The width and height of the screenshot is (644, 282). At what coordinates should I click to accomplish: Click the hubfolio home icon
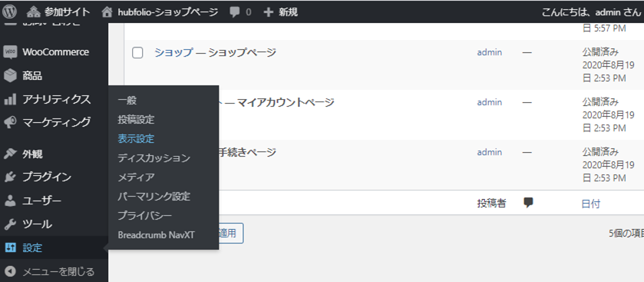[107, 12]
